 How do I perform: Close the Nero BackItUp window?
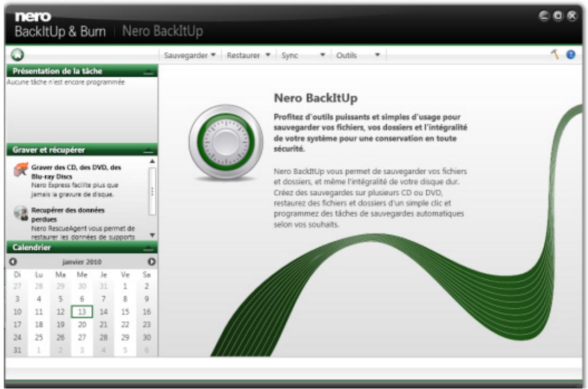572,15
